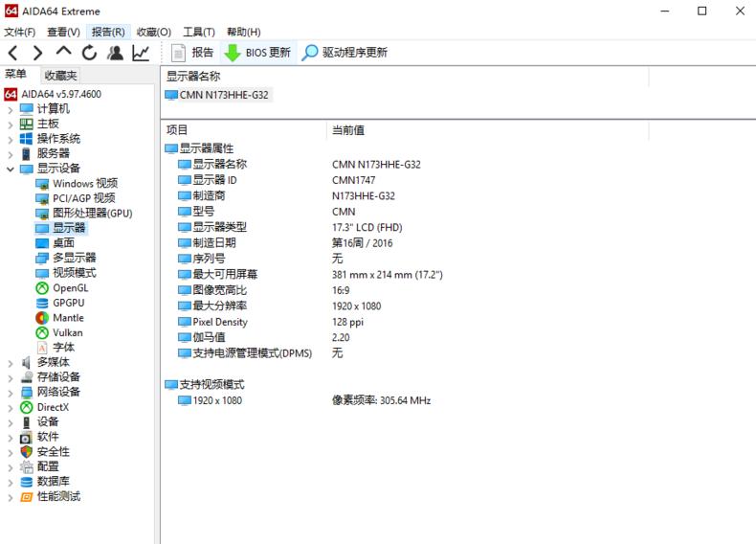Switch to the 收藏夹 tab
Screen dimensions: 756x544
(60, 76)
